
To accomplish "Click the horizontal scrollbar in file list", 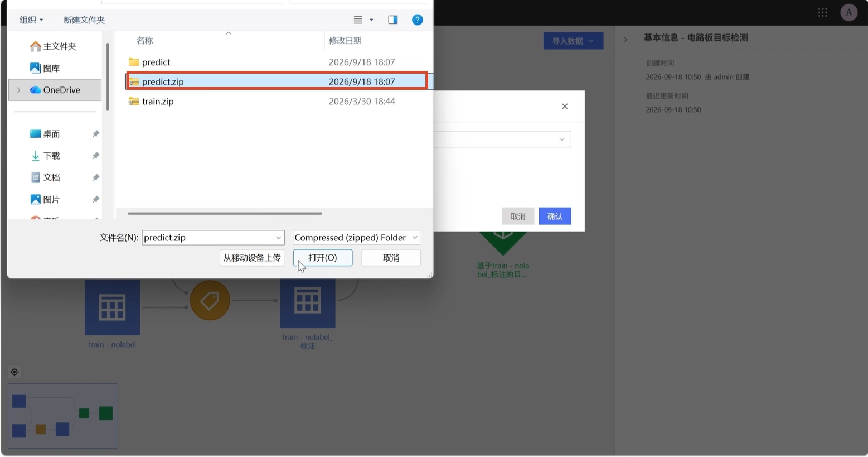I will [x=225, y=213].
